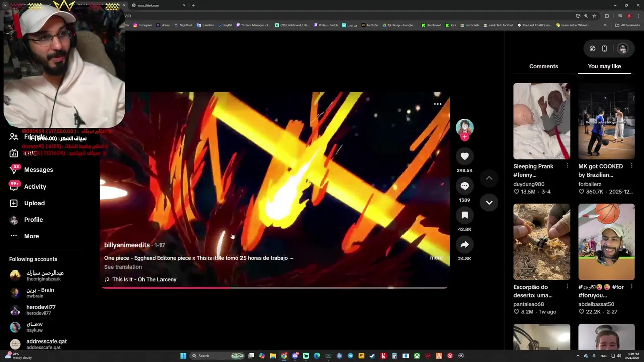Open a new browser tab
This screenshot has height=362, width=644.
point(193,5)
